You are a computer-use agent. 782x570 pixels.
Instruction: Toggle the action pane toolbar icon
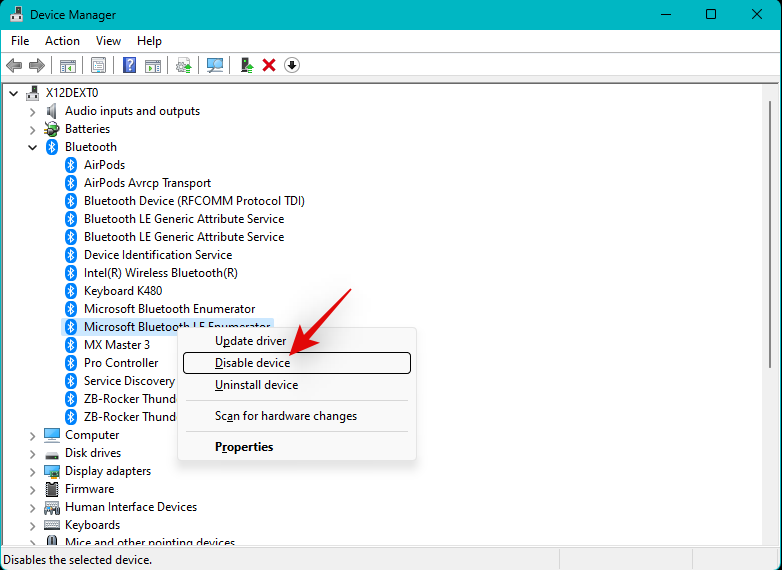click(x=153, y=65)
